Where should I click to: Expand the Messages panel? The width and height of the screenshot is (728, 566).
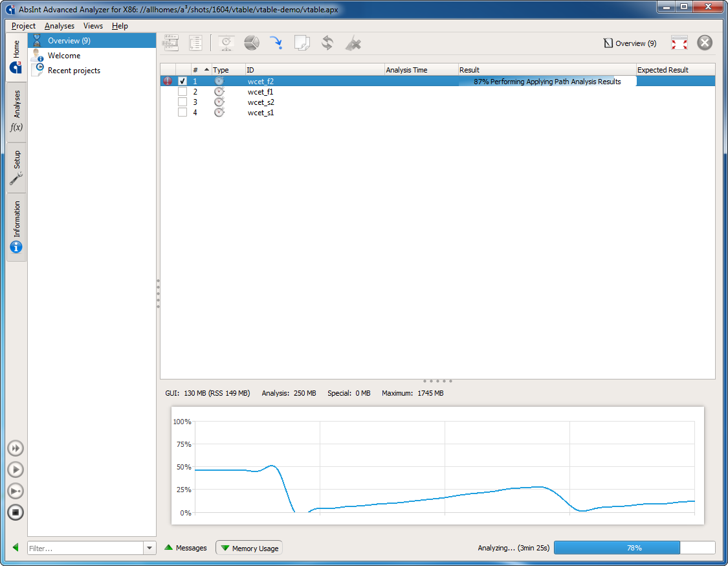pyautogui.click(x=186, y=548)
